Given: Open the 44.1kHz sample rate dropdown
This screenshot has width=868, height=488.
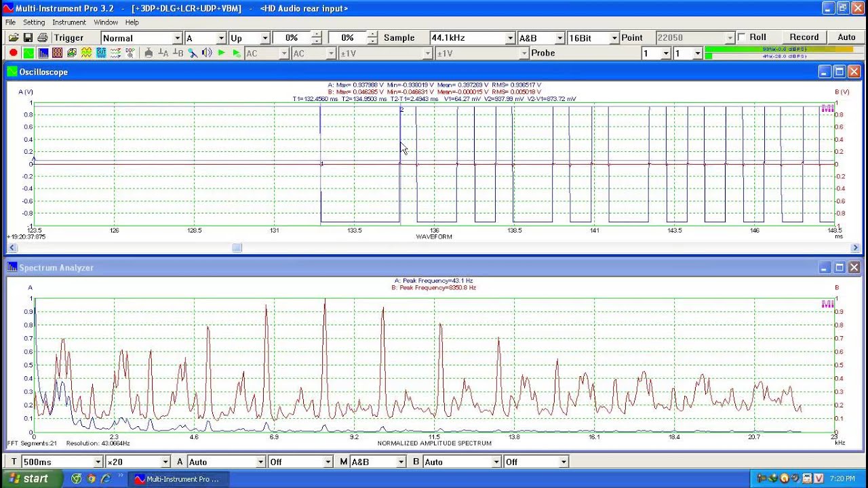Looking at the screenshot, I should pos(510,38).
